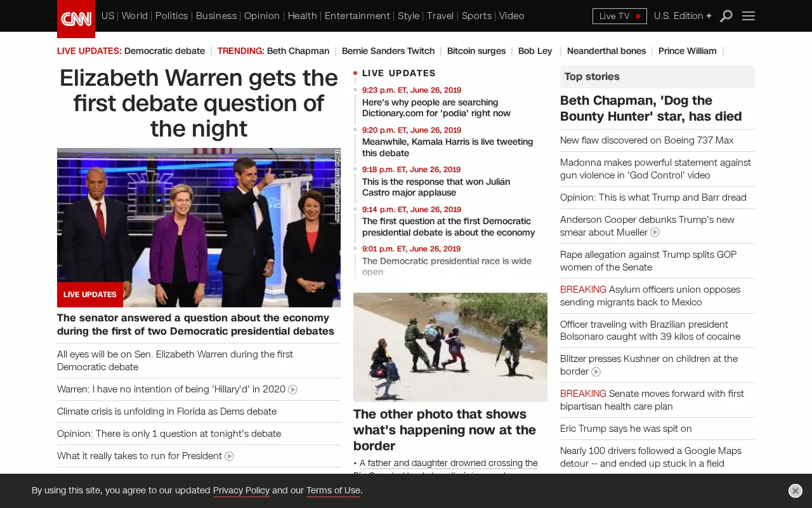Open the border crossing photo
812x508 pixels.
pos(450,347)
